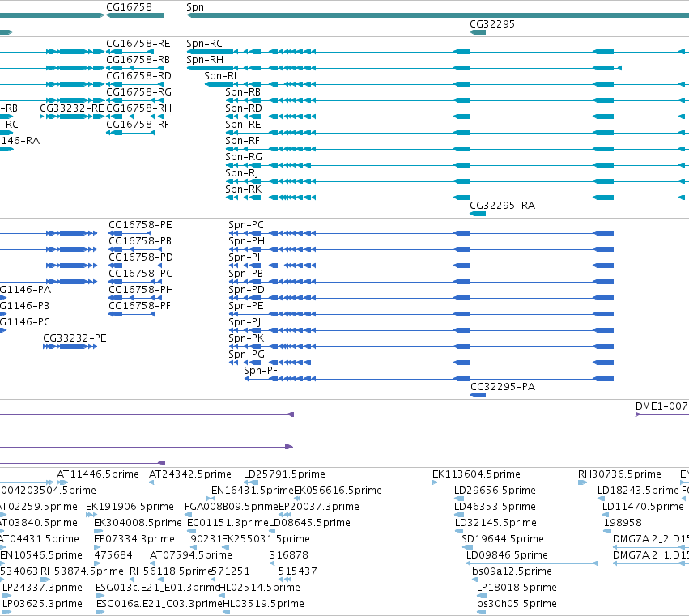Viewport: 689px width, 616px height.
Task: Select the CG16758 gene label
Action: click(x=130, y=7)
